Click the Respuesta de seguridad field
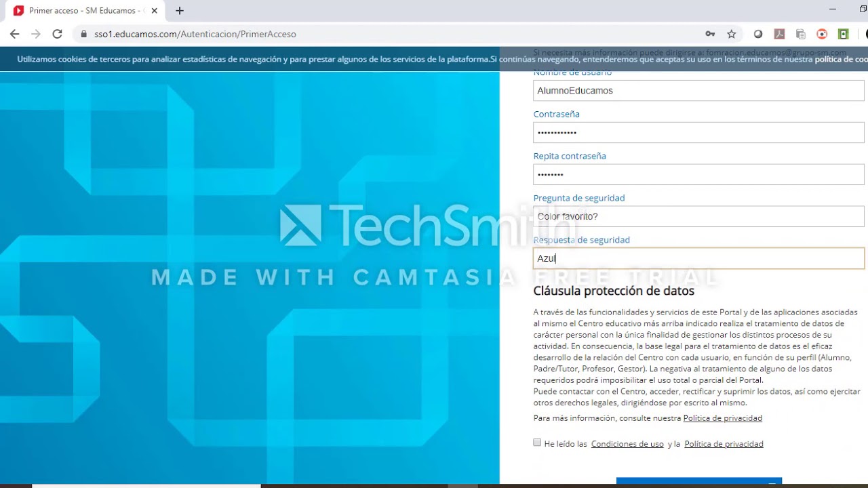Screen dimensions: 868x488 point(698,258)
